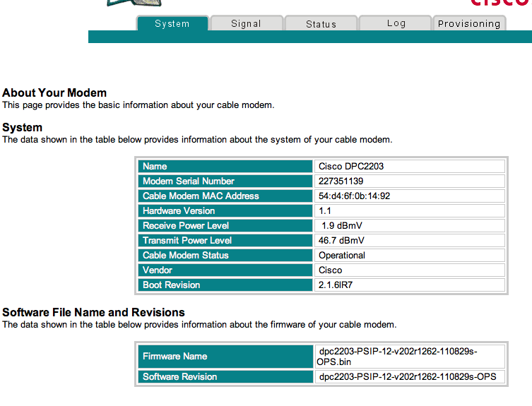The image size is (532, 406).
Task: Select the value "1.9 dBmV"
Action: (x=342, y=225)
